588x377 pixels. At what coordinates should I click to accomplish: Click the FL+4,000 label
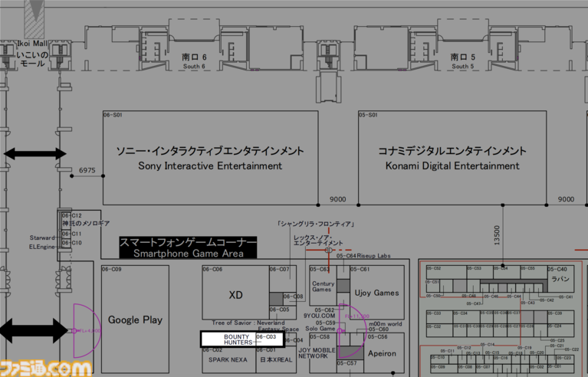89,331
